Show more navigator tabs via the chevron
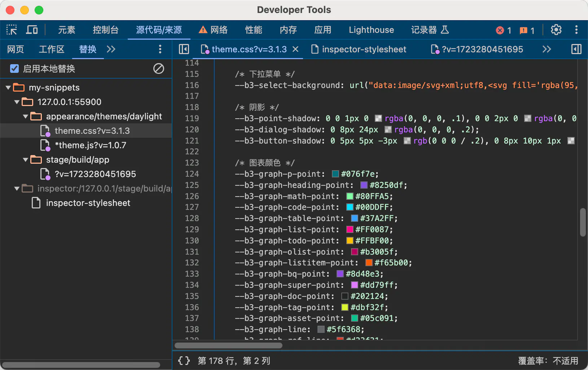Screen dimensions: 588x370 point(111,49)
